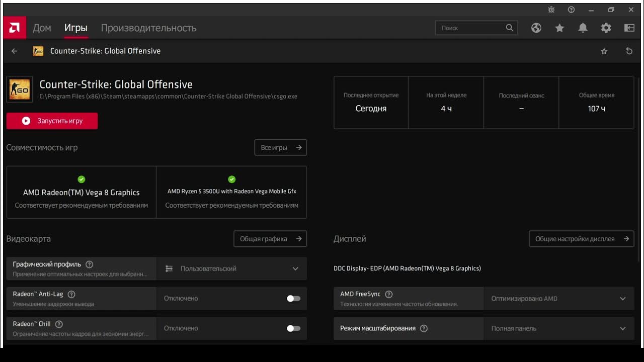Switch to the Игры tab
644x362 pixels.
(x=76, y=28)
